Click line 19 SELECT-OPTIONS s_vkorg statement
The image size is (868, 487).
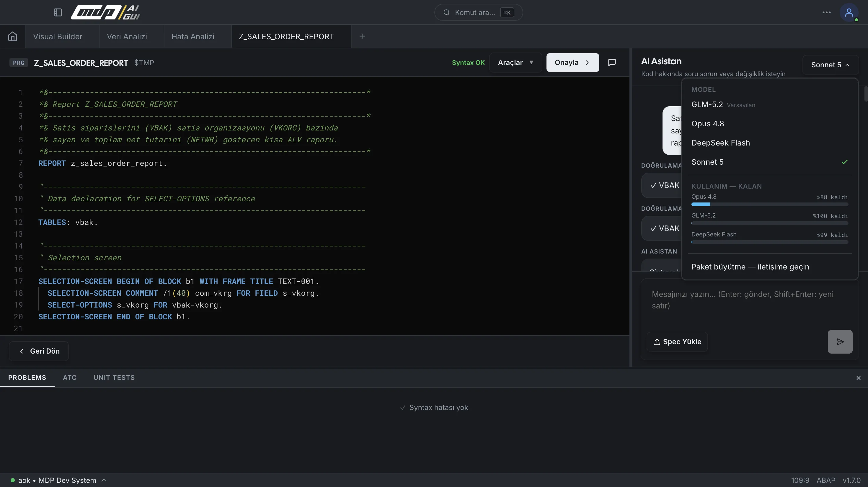tap(135, 305)
